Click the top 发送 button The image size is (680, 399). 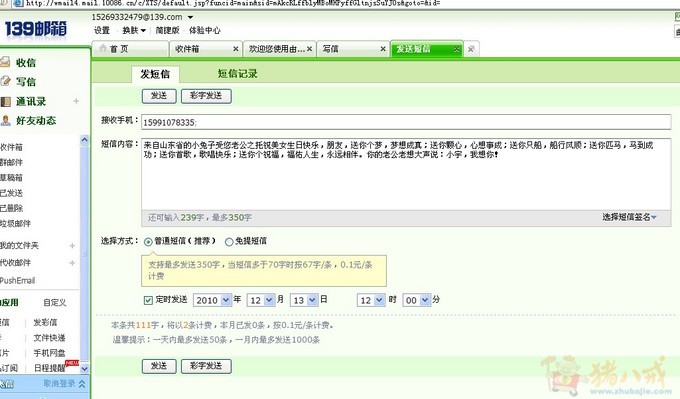pyautogui.click(x=159, y=96)
